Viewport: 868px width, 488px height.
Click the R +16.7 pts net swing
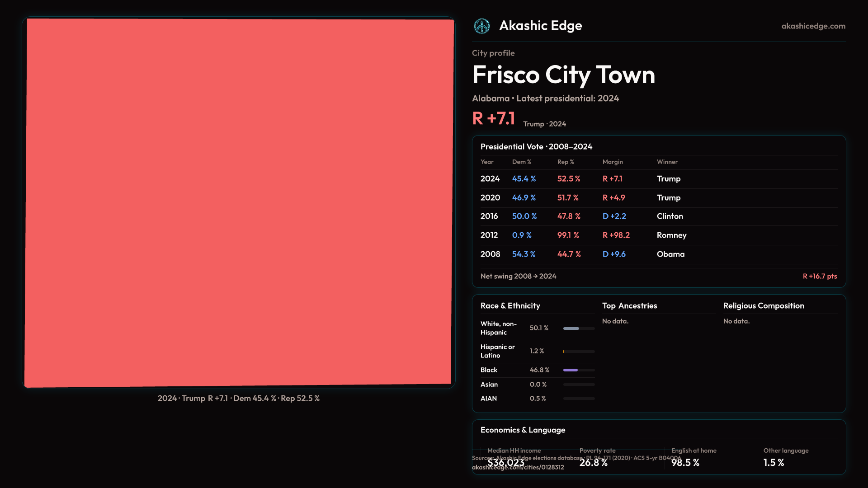click(819, 277)
